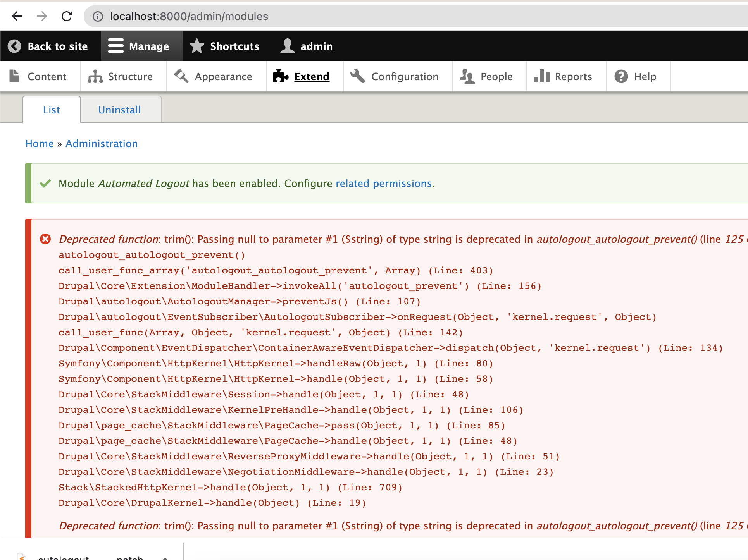Reload the page with refresh icon
This screenshot has height=560, width=748.
click(x=67, y=16)
